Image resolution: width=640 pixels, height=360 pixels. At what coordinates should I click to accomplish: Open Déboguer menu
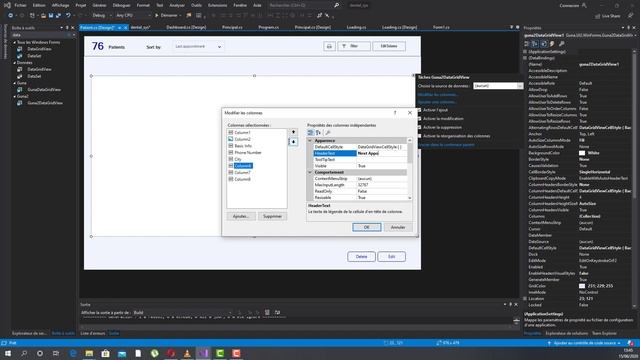point(121,5)
